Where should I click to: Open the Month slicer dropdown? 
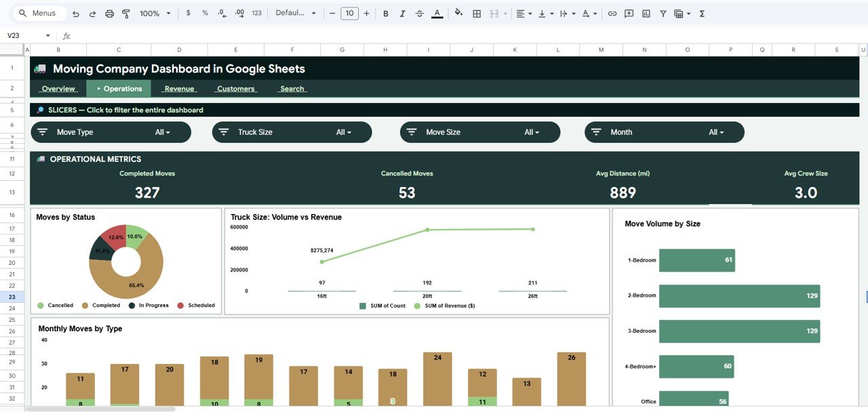coord(716,132)
